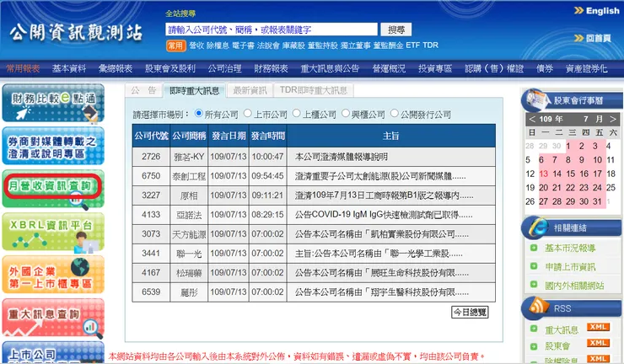The image size is (624, 364).
Task: Click green bullet beside 國內外相關網站
Action: pos(534,285)
